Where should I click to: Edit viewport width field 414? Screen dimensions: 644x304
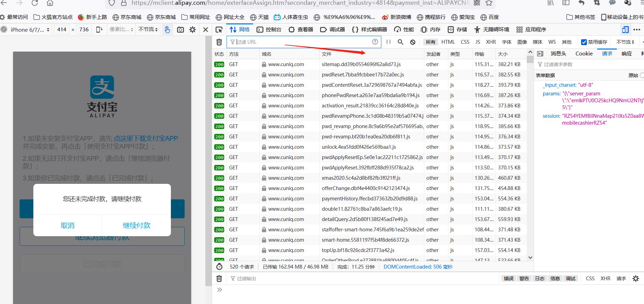(x=62, y=30)
